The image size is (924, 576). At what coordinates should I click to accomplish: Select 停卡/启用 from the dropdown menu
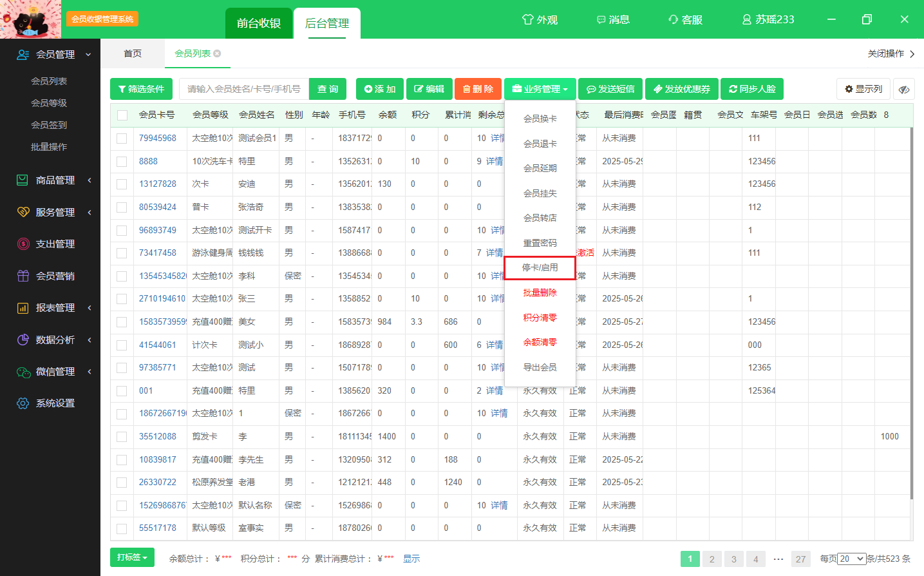(540, 267)
